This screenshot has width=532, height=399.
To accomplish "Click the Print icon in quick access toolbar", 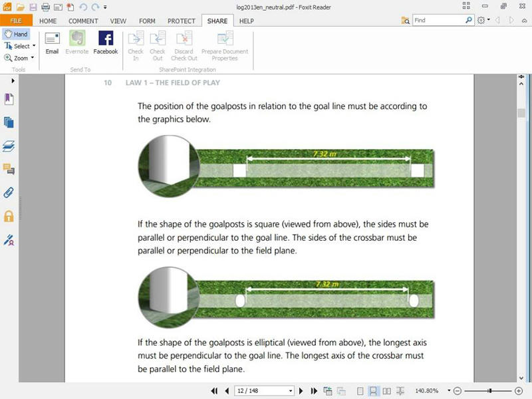I will (x=45, y=7).
